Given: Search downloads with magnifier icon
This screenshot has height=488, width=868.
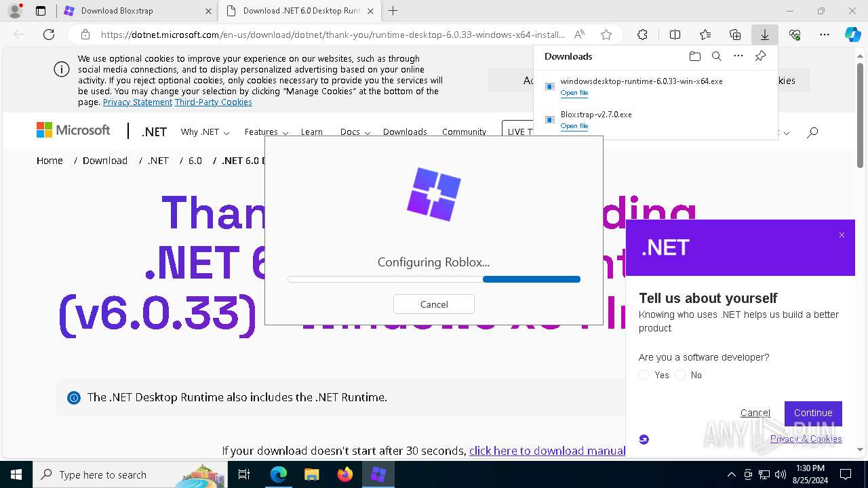Looking at the screenshot, I should (717, 56).
